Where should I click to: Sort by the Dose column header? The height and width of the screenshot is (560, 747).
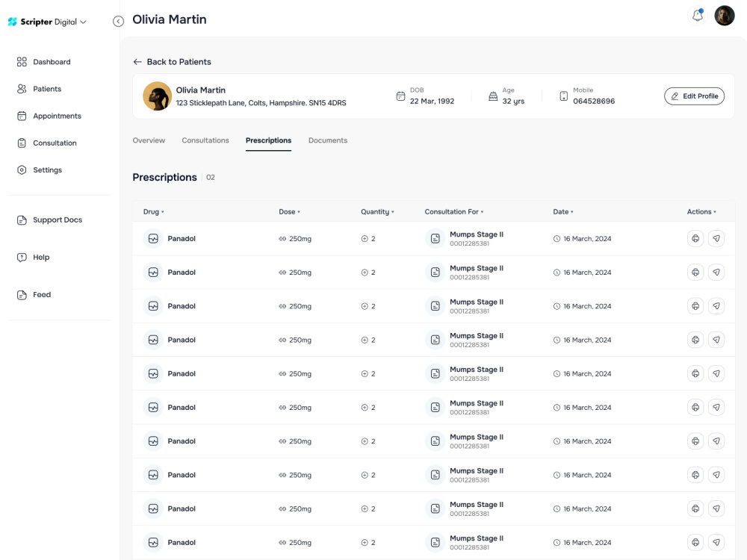[289, 212]
